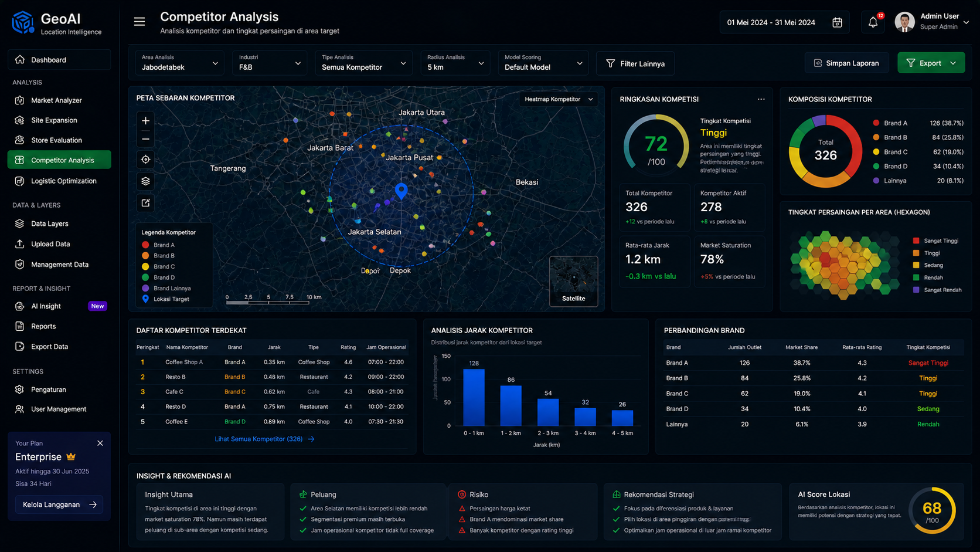Open the Ringkasan Kompetisi three-dot menu
Image resolution: width=980 pixels, height=552 pixels.
coord(761,99)
